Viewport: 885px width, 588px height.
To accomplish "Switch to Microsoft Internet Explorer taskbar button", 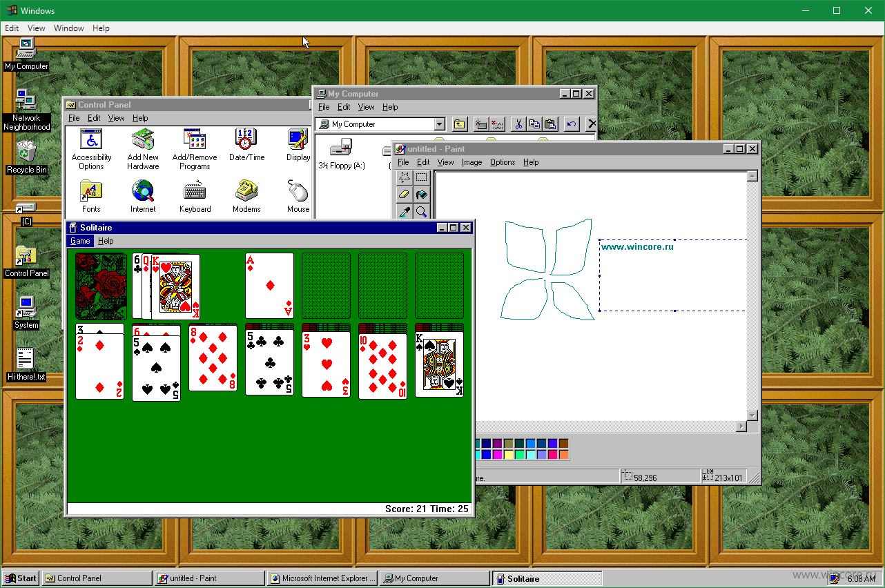I will [322, 578].
